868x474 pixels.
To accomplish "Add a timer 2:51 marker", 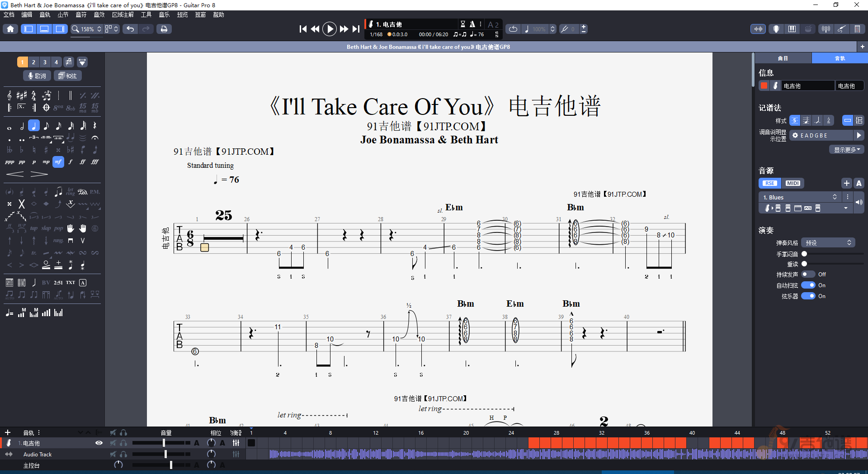I will click(58, 283).
